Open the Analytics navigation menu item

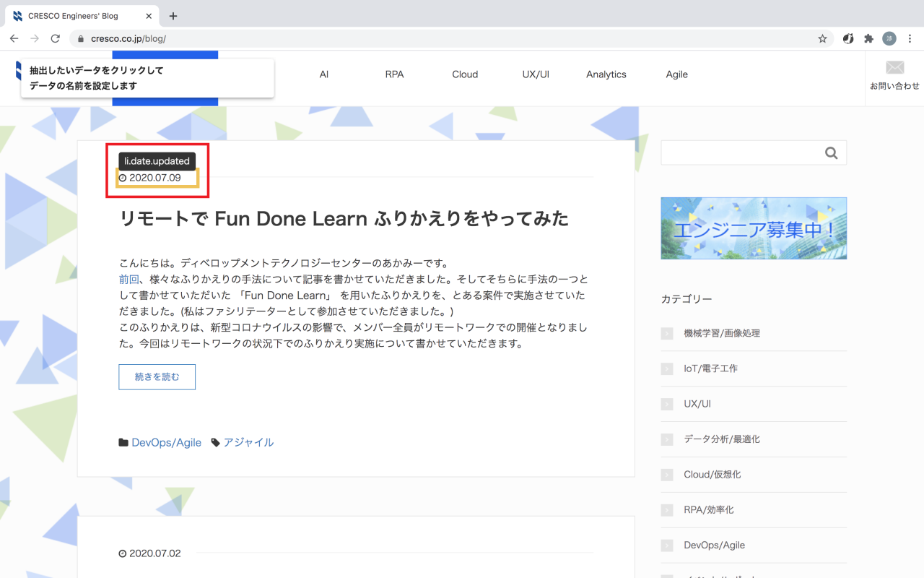click(606, 74)
